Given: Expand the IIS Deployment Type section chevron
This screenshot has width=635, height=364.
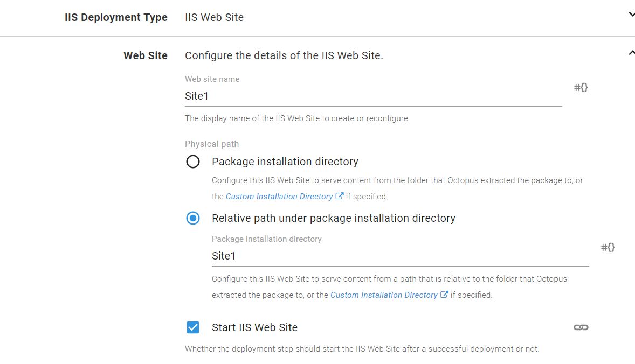Looking at the screenshot, I should [x=631, y=15].
